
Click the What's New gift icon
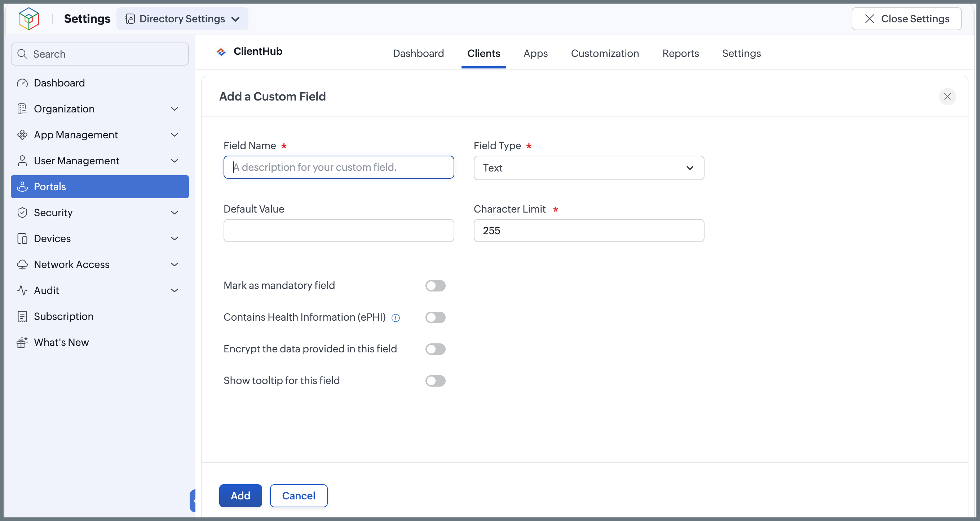(22, 342)
